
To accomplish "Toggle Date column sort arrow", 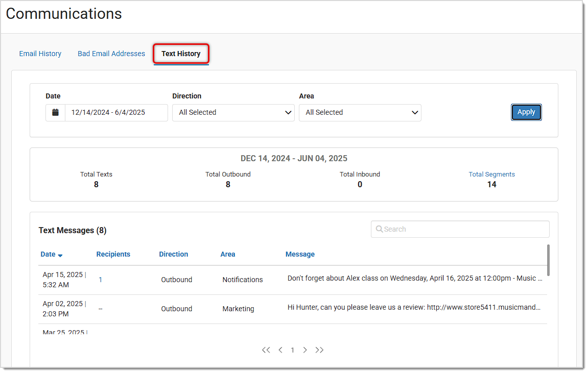I will [60, 255].
